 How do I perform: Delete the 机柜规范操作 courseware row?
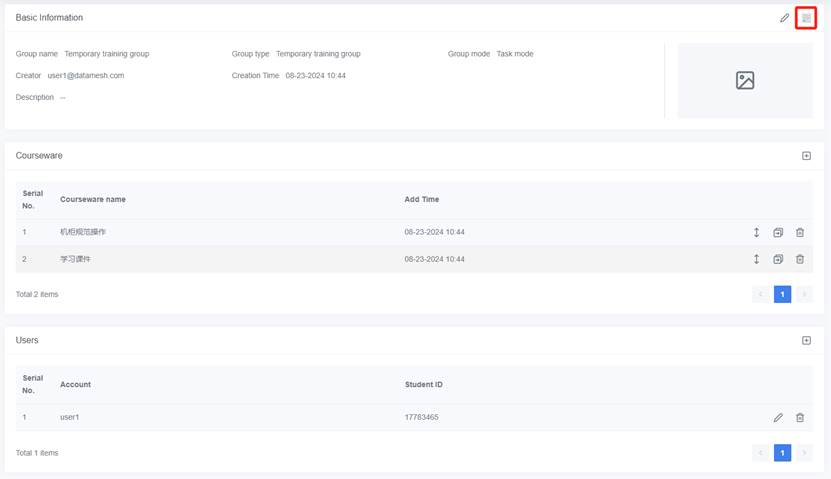(x=800, y=232)
